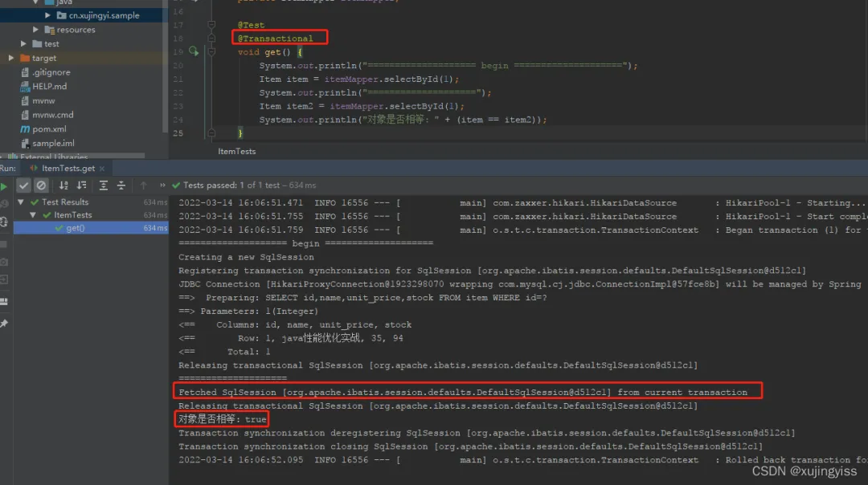The width and height of the screenshot is (868, 485).
Task: Toggle Show Passed tests filter
Action: point(23,185)
